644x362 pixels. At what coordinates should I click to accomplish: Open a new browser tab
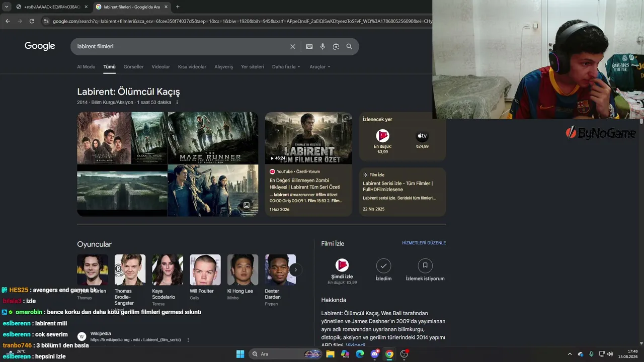click(x=178, y=7)
